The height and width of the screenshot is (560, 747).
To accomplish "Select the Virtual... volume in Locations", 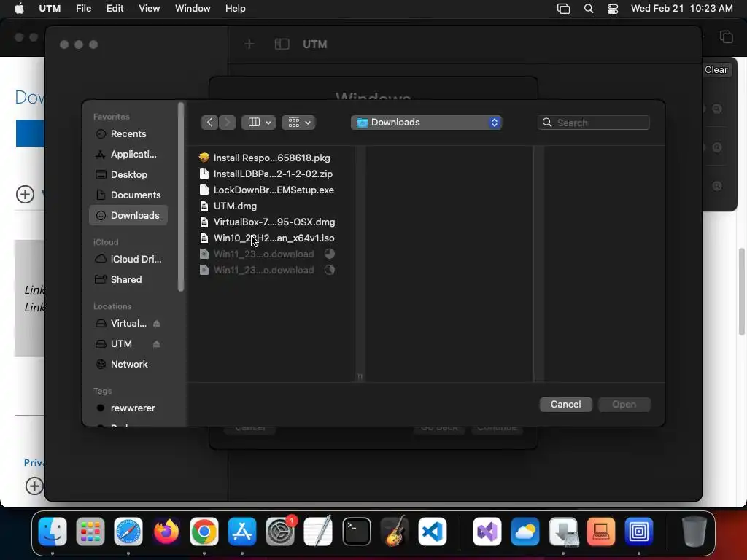I will [121, 323].
